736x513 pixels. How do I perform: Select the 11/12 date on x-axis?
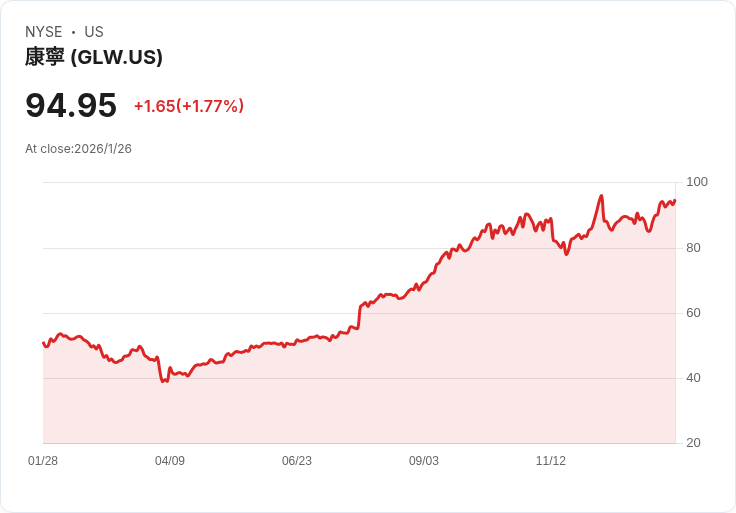551,461
